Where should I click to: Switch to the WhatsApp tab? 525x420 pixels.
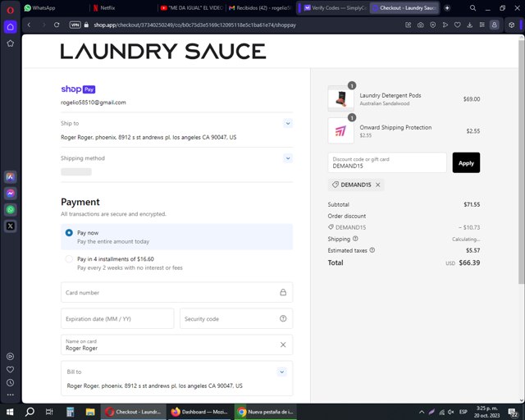[55, 8]
